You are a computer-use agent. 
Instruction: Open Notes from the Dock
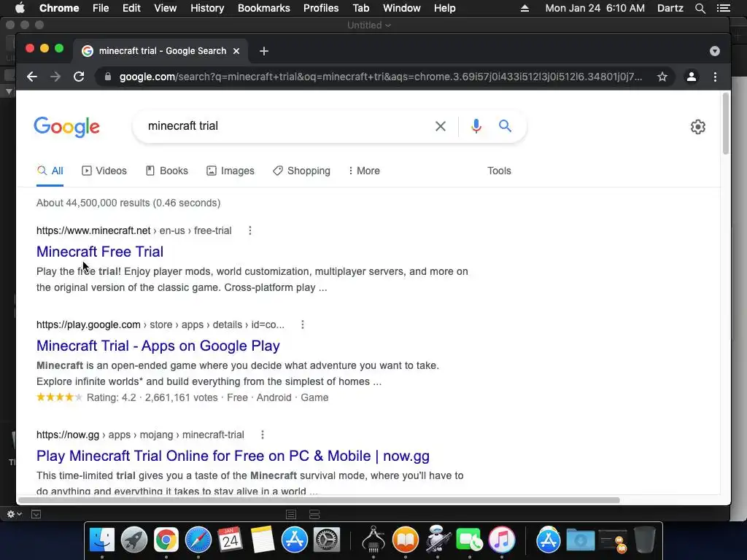pyautogui.click(x=263, y=540)
